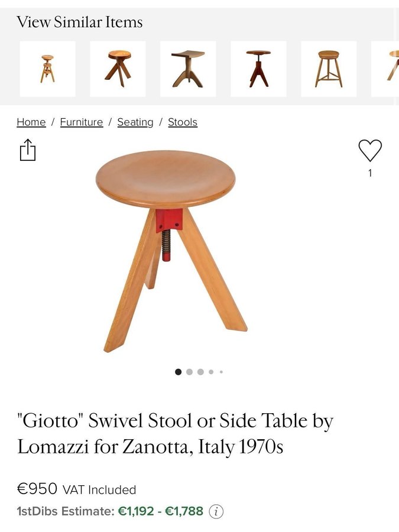Screen dimensions: 399x532
Task: Navigate to the Seating breadcrumb
Action: click(x=135, y=122)
